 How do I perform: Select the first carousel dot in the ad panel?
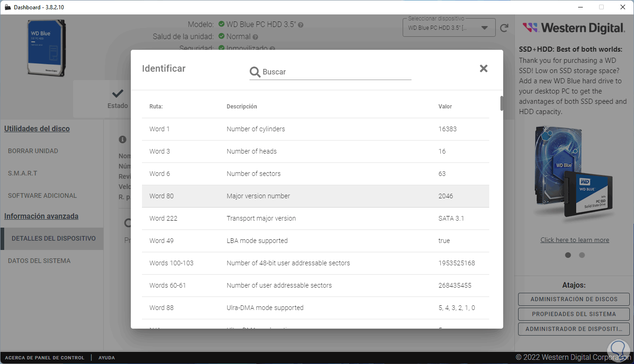tap(568, 255)
